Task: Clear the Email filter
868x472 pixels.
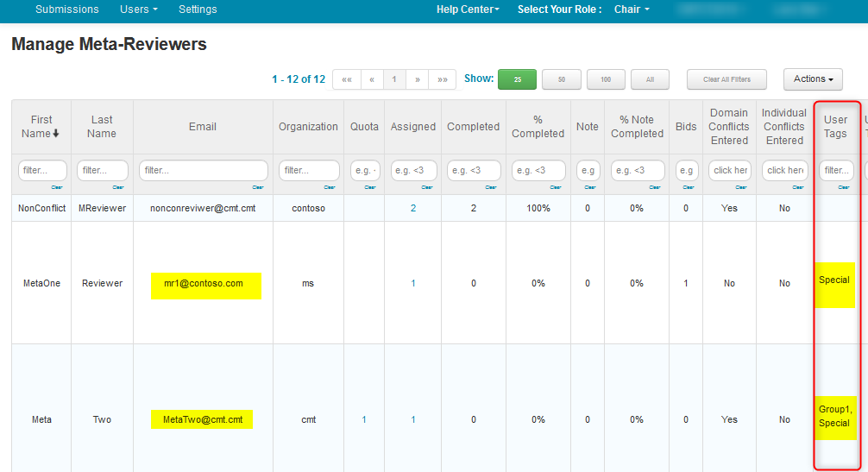Action: tap(258, 187)
